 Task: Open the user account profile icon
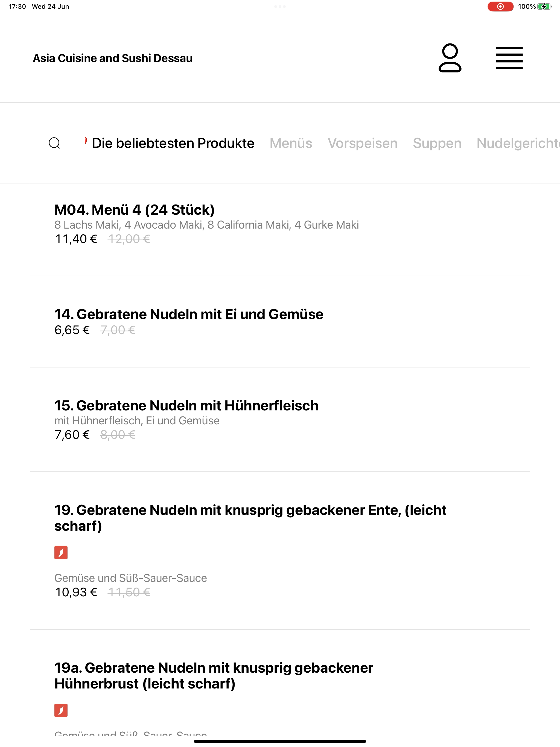tap(450, 58)
